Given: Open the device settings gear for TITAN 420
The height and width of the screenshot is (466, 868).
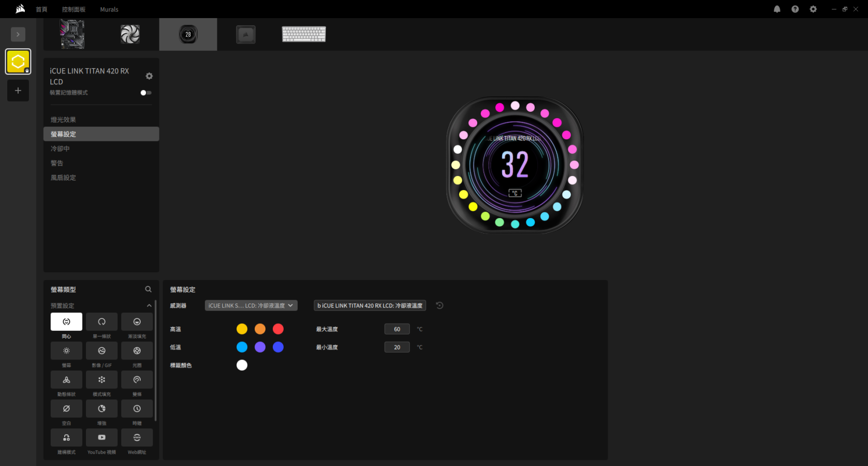Looking at the screenshot, I should tap(149, 76).
